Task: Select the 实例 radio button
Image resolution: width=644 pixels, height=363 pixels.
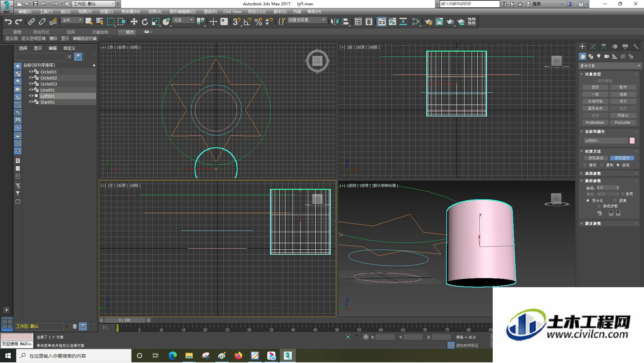Action: pos(618,165)
